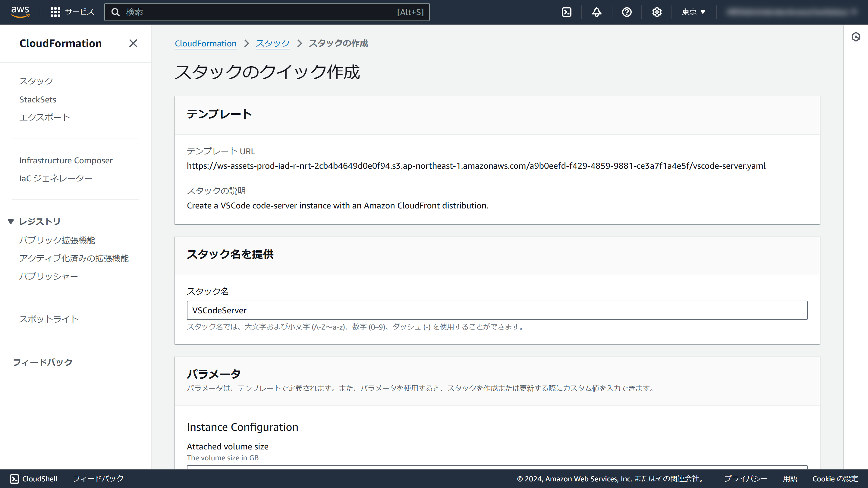
Task: Open Infrastructure Composer from the sidebar
Action: click(x=66, y=160)
